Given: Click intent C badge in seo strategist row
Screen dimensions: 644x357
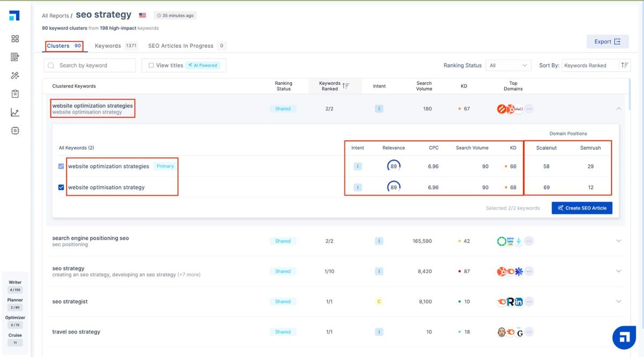Looking at the screenshot, I should pos(379,302).
